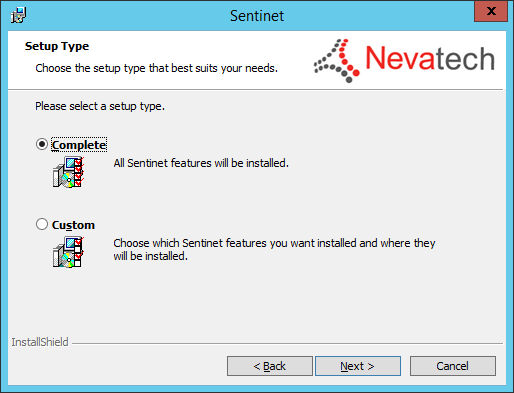
Task: Click the Complete option label text
Action: tap(79, 145)
